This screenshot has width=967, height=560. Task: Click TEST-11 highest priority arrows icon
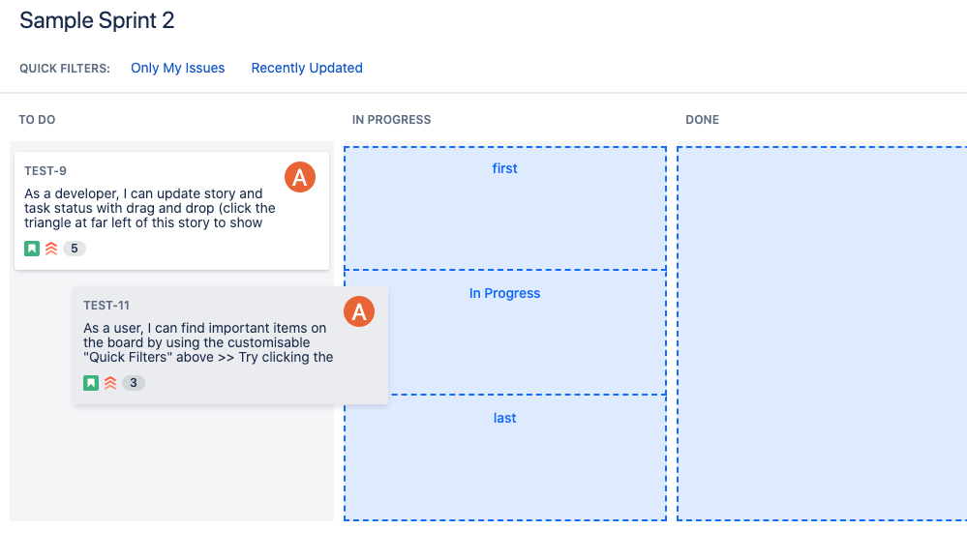point(110,383)
